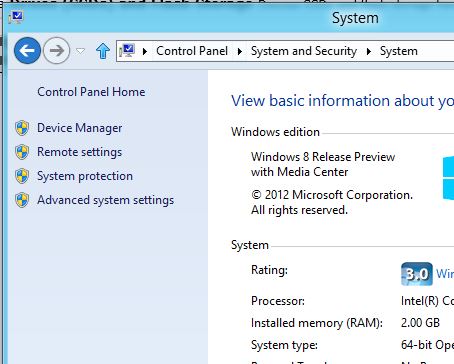
Task: Select Control Panel in the address breadcrumb
Action: click(x=192, y=51)
